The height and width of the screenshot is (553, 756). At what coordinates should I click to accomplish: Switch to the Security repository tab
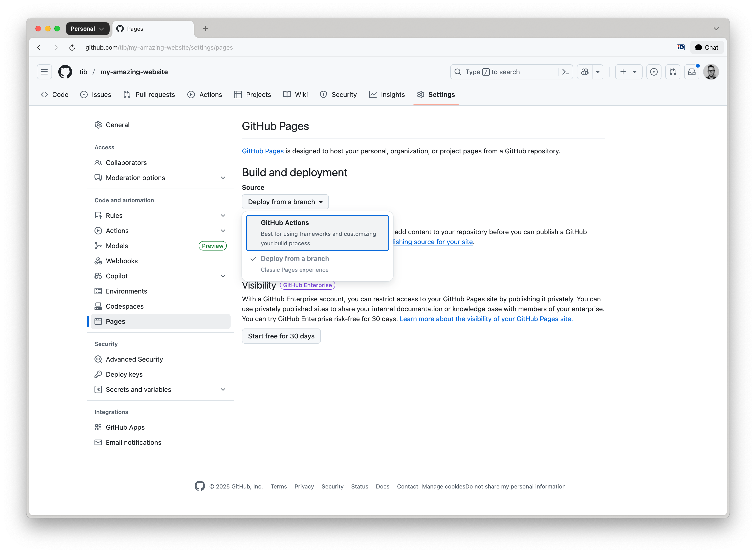pos(338,95)
